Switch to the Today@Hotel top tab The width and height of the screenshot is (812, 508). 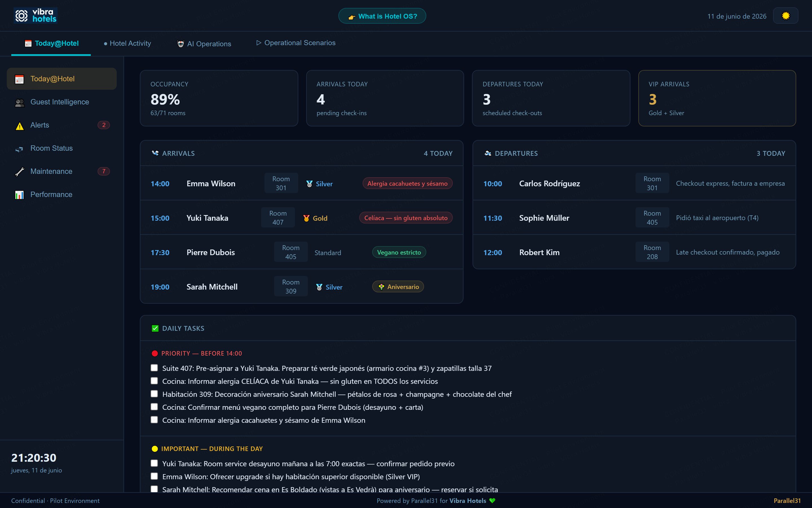pyautogui.click(x=51, y=43)
